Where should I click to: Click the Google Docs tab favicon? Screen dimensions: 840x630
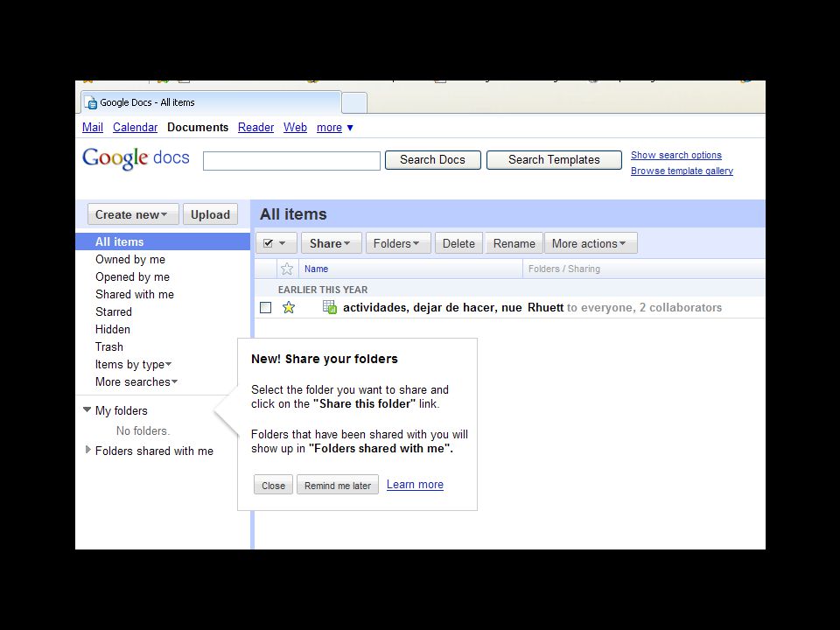click(x=92, y=103)
